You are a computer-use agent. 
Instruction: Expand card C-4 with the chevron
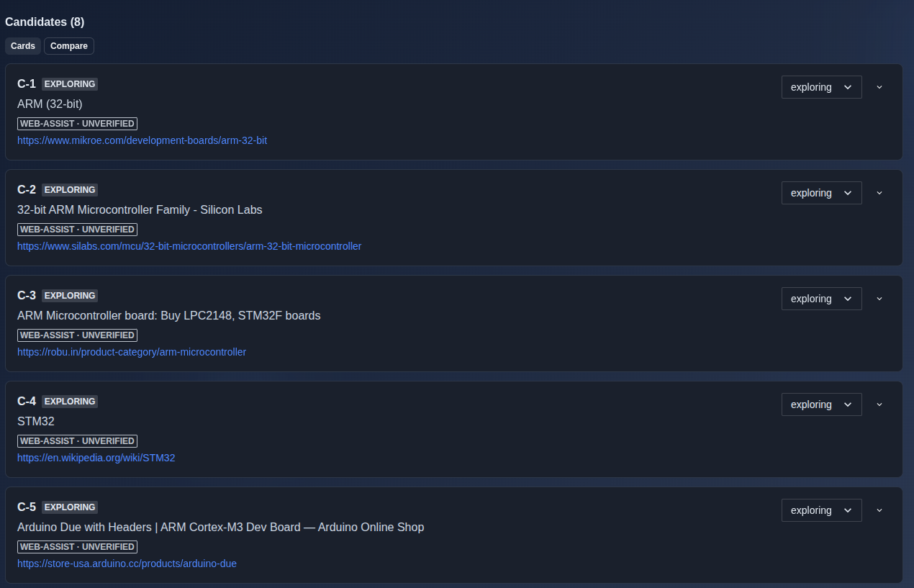tap(879, 404)
